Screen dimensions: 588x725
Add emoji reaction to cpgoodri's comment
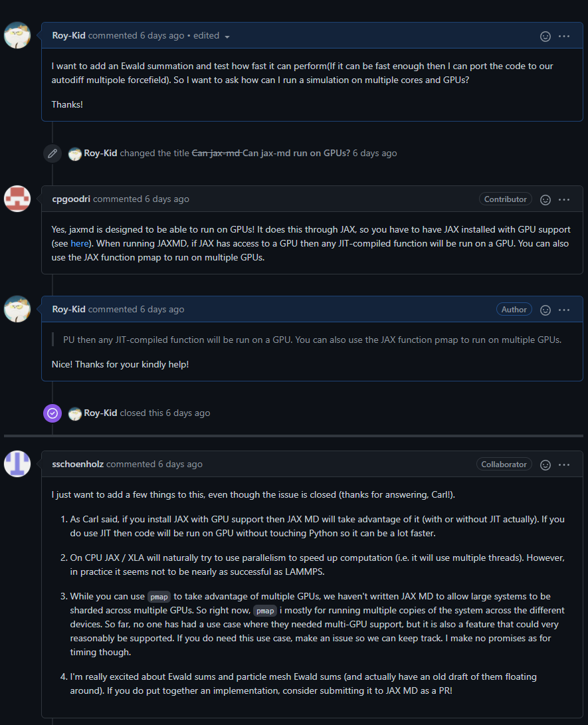(545, 199)
